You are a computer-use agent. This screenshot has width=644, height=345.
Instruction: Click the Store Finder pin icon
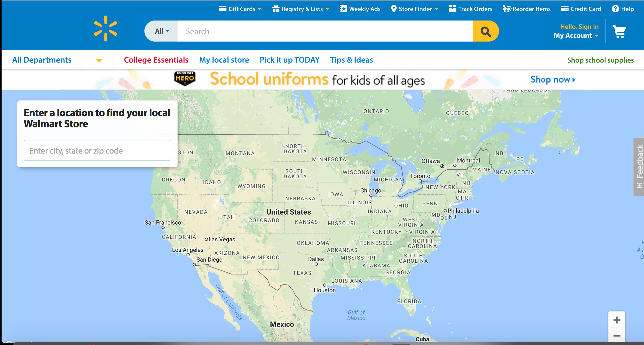pos(394,9)
